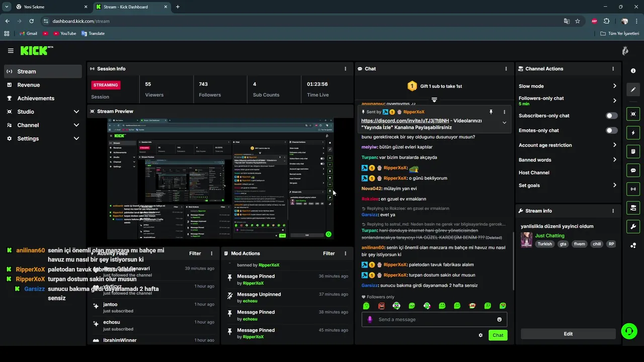644x362 pixels.
Task: Click the pin icon on the pinned chat message
Action: [491, 112]
